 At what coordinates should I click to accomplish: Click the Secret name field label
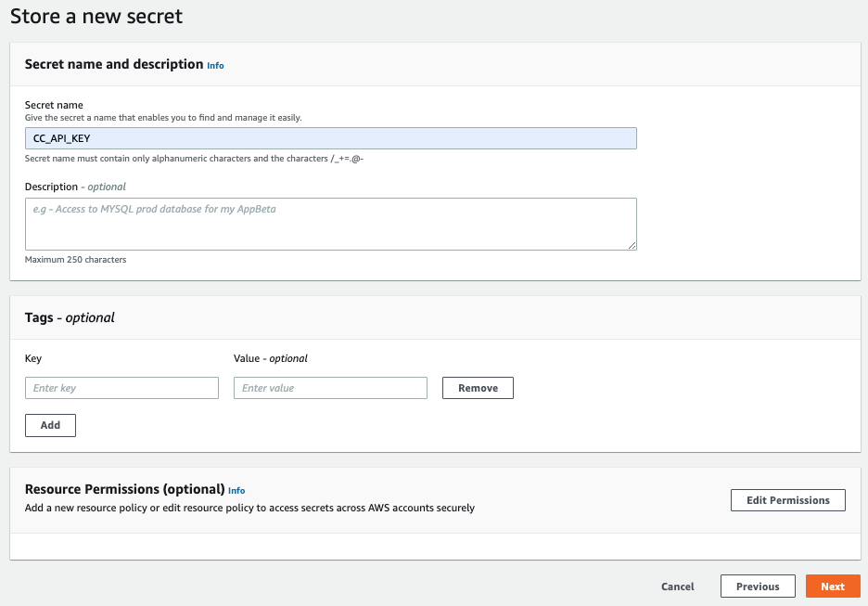[54, 105]
